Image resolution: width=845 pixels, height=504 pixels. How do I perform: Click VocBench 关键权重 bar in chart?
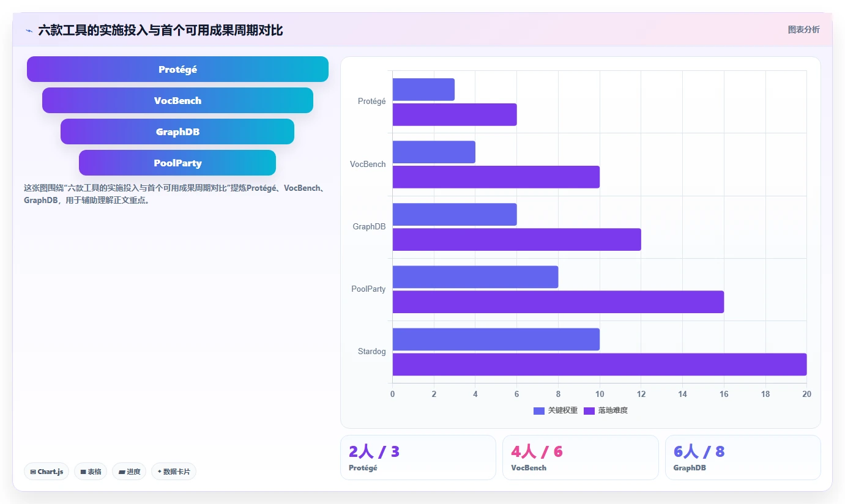[x=434, y=152]
